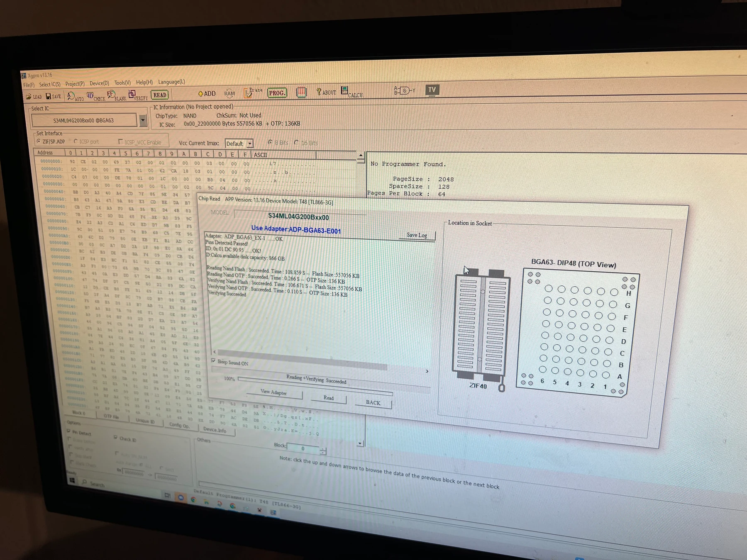Switch to the OTP File tab
747x560 pixels.
[x=111, y=416]
